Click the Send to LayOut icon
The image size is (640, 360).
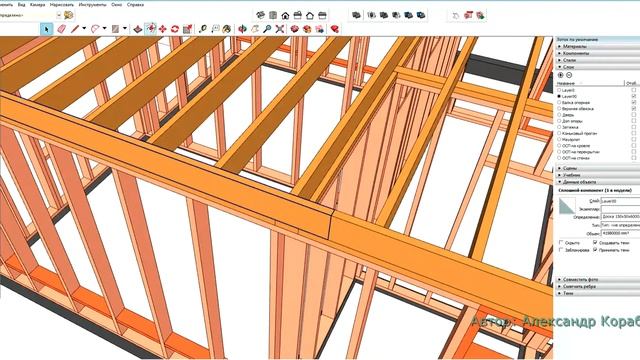point(320,29)
